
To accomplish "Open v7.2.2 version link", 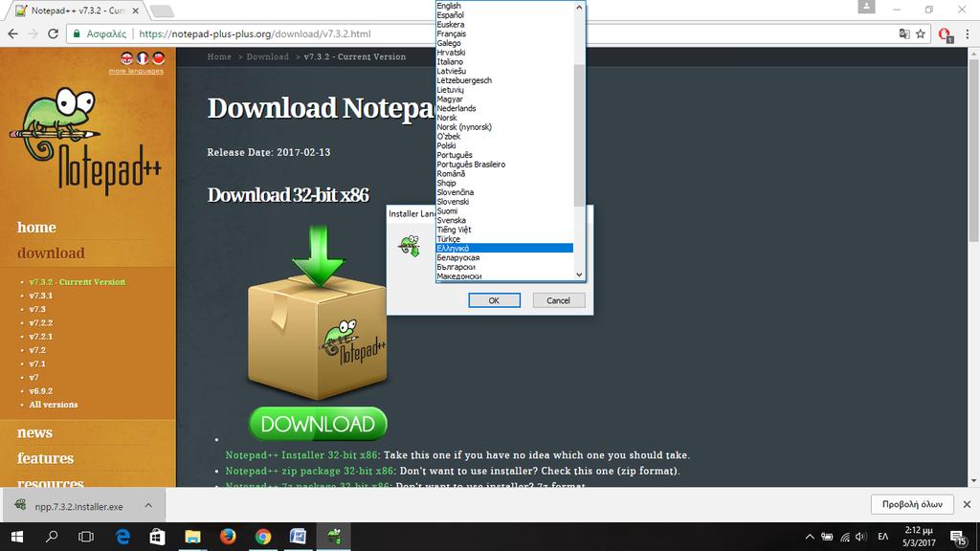I will click(x=40, y=323).
